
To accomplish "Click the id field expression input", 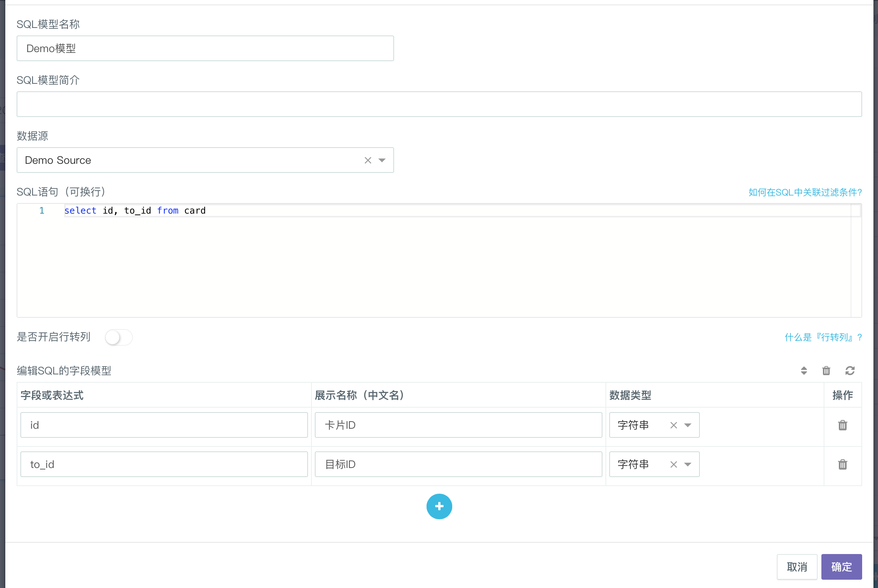I will (164, 425).
